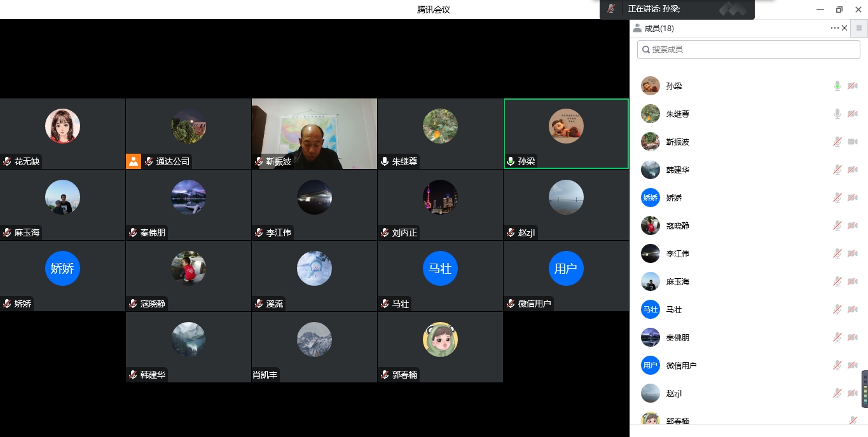Click the 麻玉海 name label on its tile
The width and height of the screenshot is (868, 437).
click(27, 232)
